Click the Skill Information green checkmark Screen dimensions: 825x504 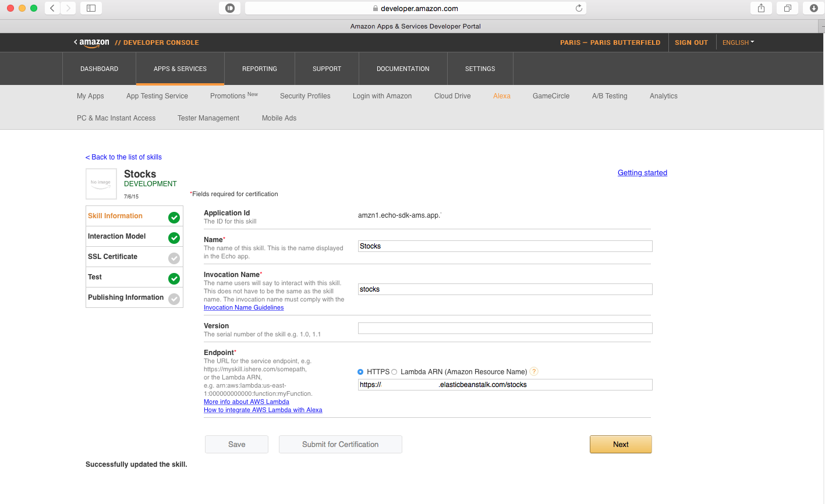[174, 218]
